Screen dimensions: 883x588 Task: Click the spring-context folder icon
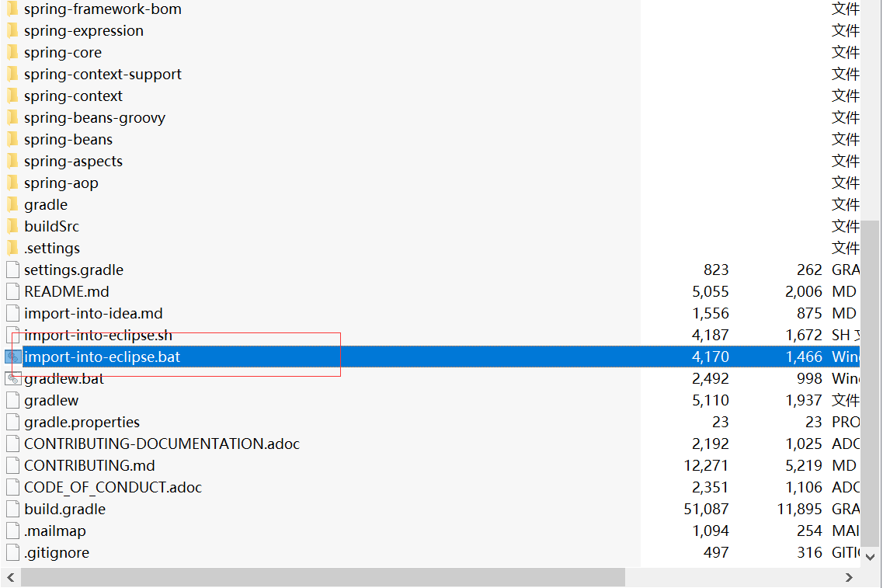pos(12,96)
